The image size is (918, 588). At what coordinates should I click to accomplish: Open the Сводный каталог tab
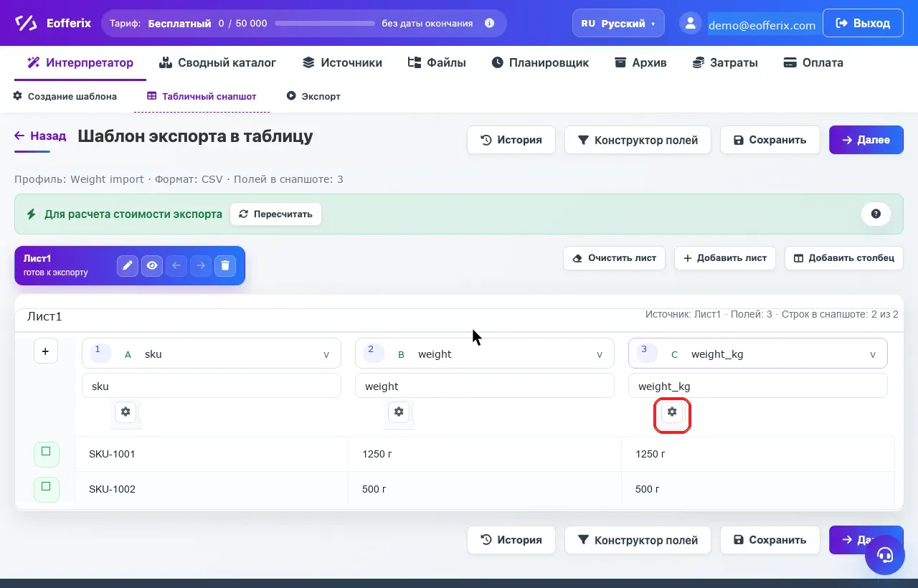[218, 62]
